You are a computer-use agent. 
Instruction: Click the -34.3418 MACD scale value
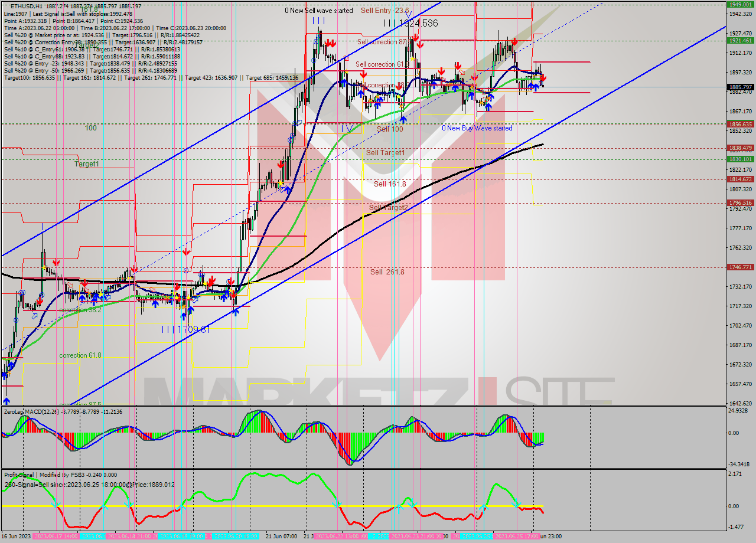tap(738, 465)
